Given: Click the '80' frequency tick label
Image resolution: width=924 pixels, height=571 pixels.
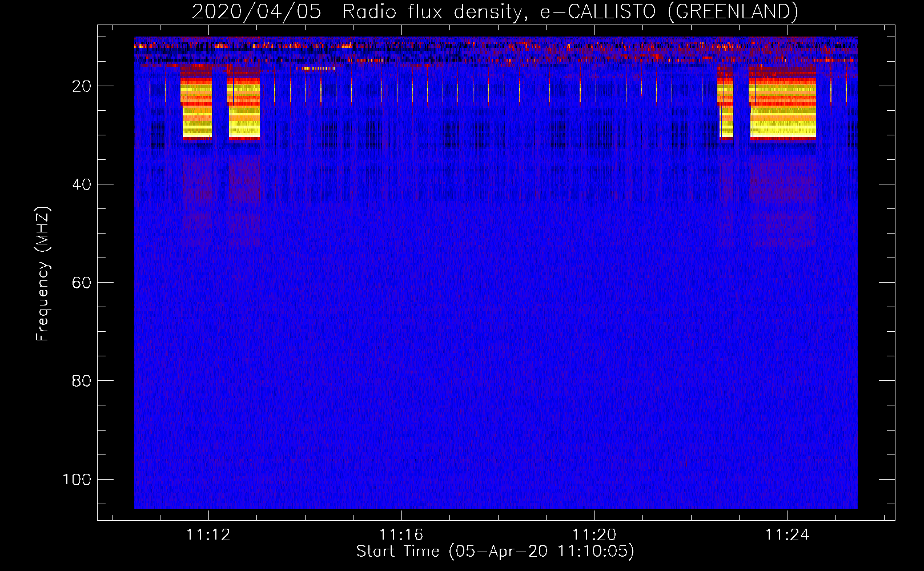Looking at the screenshot, I should [x=82, y=381].
